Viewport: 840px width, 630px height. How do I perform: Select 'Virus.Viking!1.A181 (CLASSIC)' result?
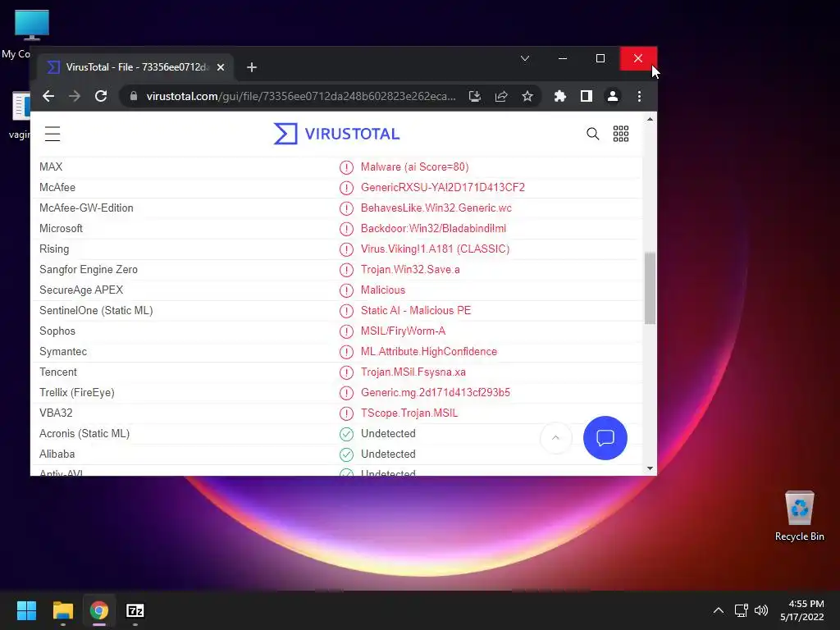(x=435, y=249)
